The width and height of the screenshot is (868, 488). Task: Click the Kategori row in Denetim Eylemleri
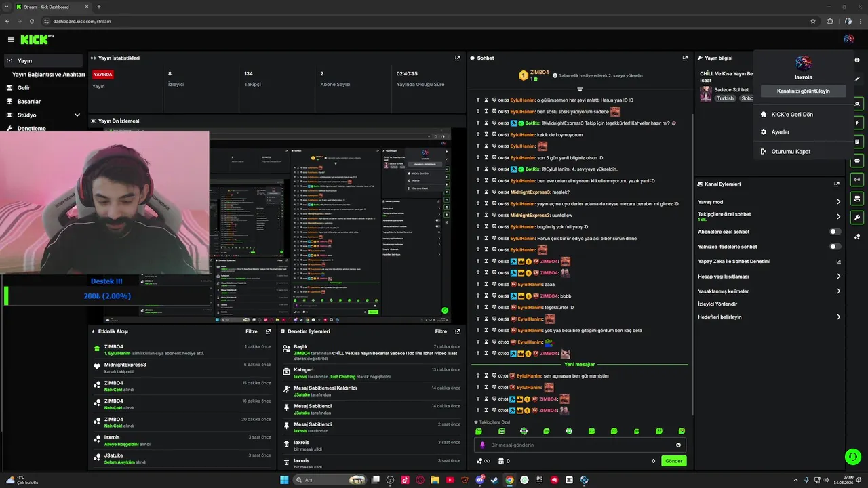click(x=371, y=373)
